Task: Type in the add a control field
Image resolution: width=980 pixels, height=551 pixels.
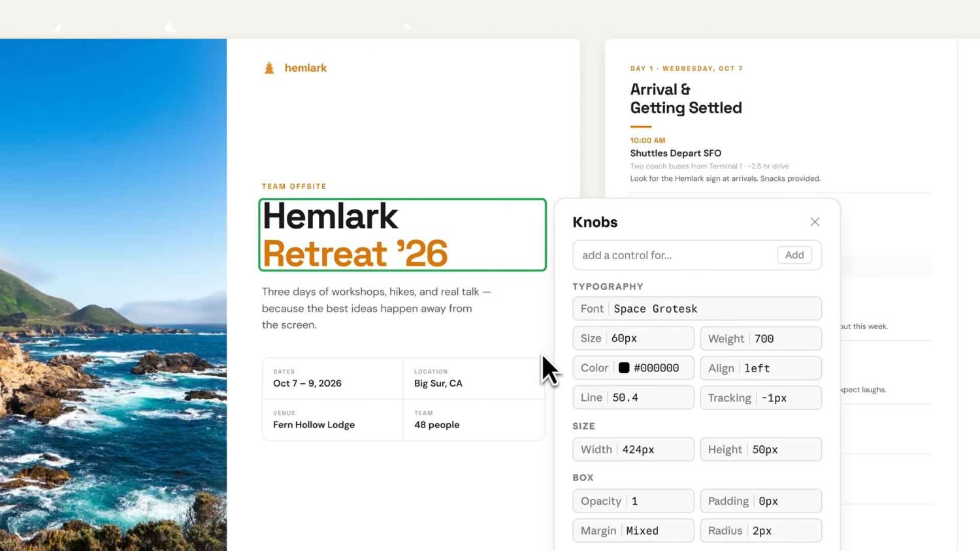Action: point(673,255)
